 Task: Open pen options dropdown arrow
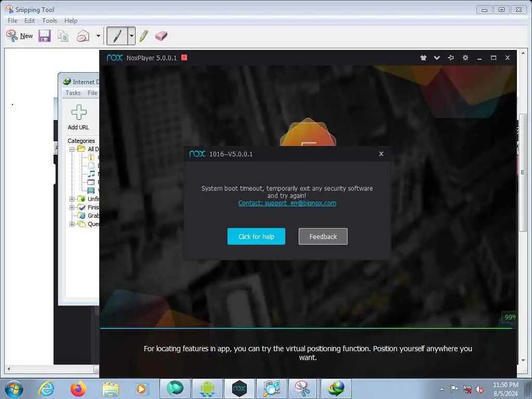[131, 36]
